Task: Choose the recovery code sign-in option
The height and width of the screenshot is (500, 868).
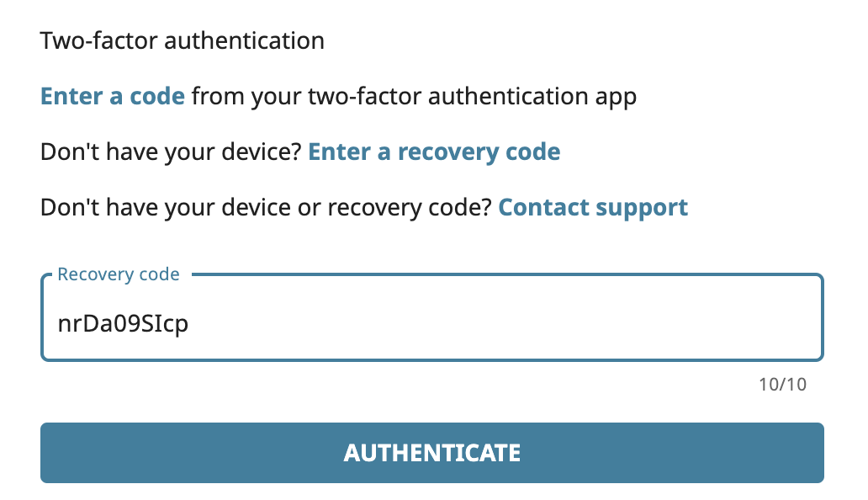Action: (434, 152)
